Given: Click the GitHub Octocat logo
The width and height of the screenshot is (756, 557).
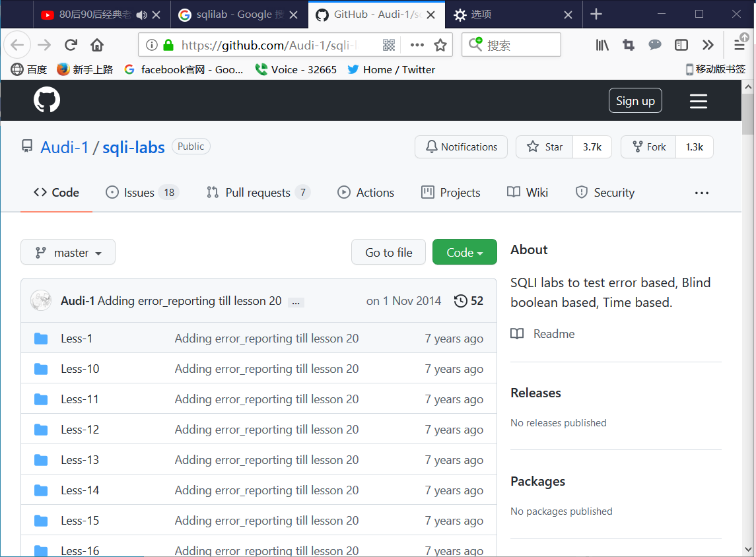Looking at the screenshot, I should pos(47,100).
